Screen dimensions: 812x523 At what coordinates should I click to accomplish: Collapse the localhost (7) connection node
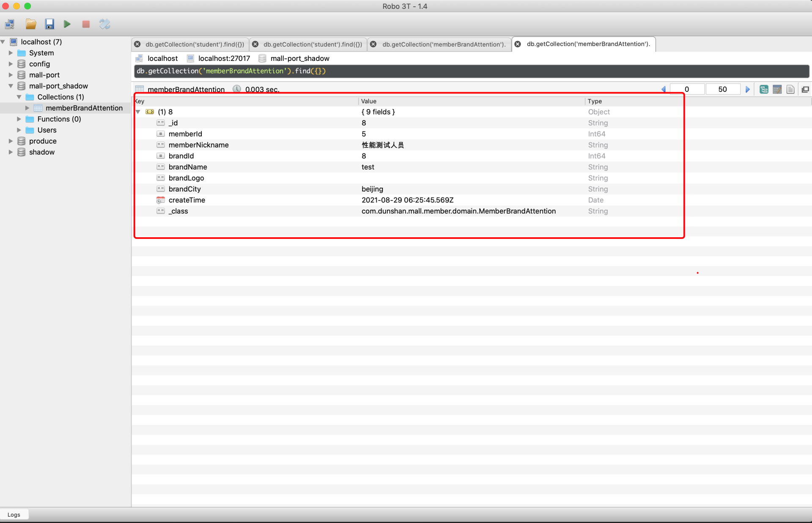3,42
